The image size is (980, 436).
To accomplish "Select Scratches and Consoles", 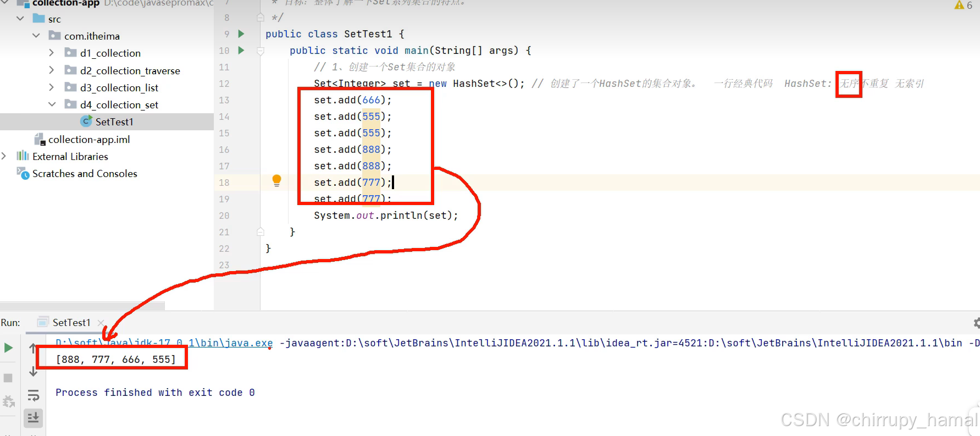I will [85, 174].
